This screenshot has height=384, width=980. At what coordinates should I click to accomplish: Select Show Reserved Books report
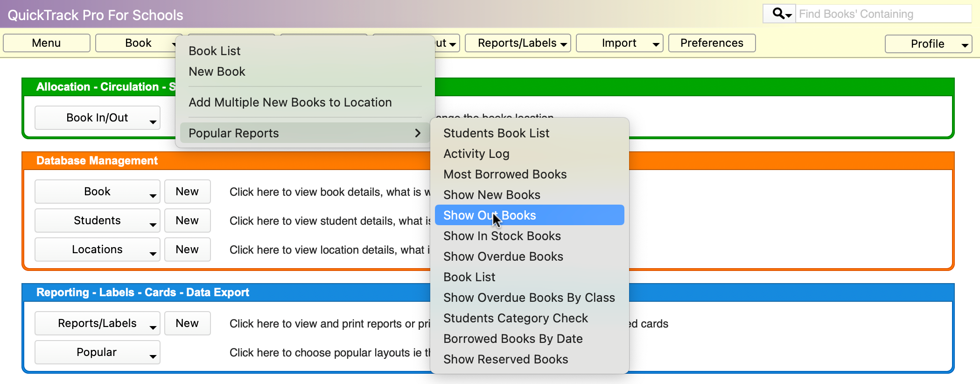coord(505,359)
